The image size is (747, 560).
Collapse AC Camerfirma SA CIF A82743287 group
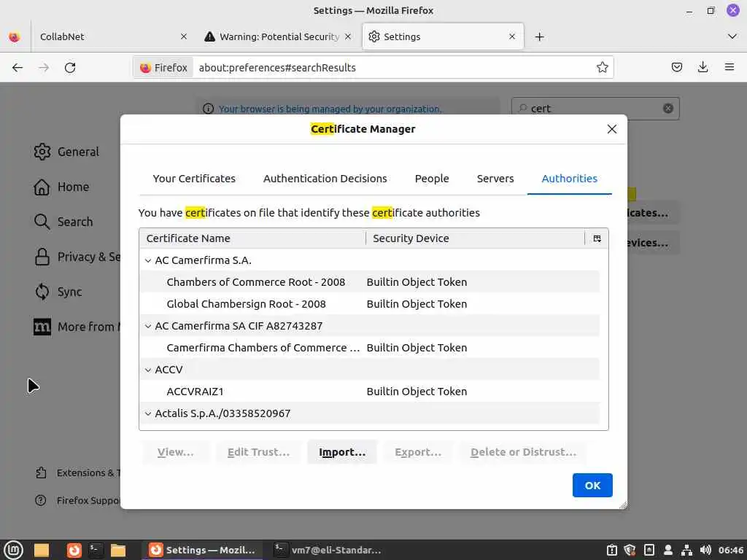pyautogui.click(x=148, y=326)
